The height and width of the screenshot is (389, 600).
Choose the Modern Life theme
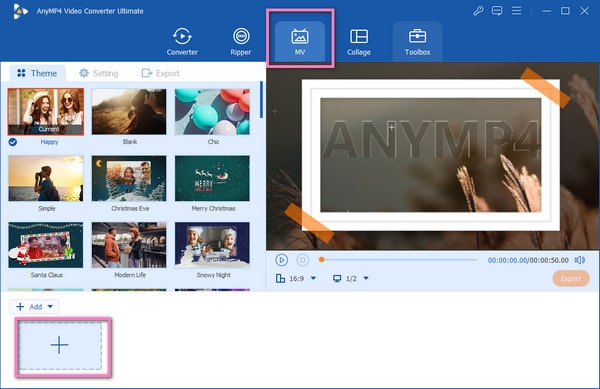[129, 245]
